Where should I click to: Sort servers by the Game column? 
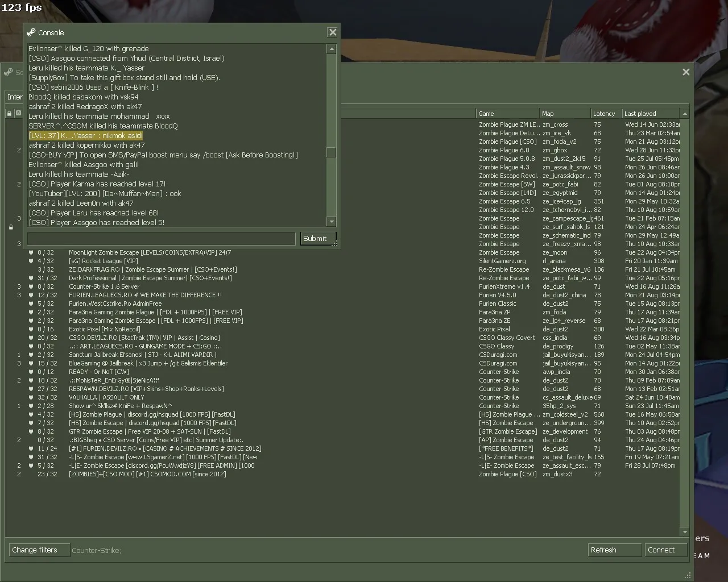pos(508,114)
